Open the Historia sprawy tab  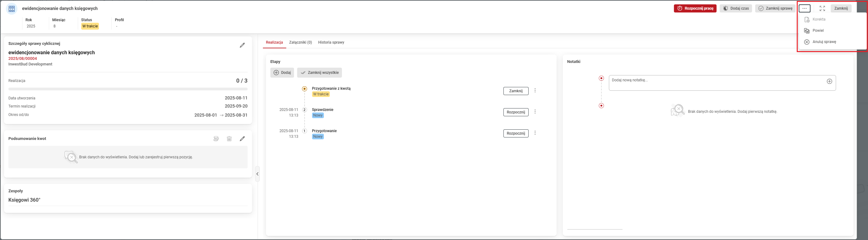coord(331,42)
